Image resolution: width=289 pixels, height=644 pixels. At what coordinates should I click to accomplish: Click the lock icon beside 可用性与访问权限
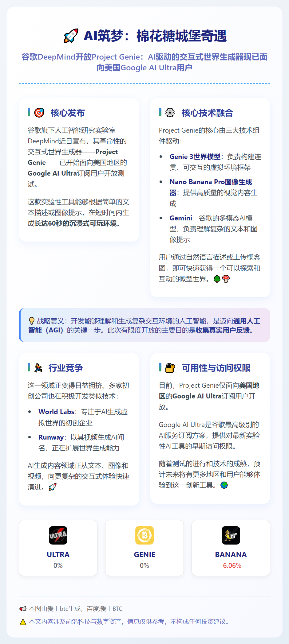170,368
